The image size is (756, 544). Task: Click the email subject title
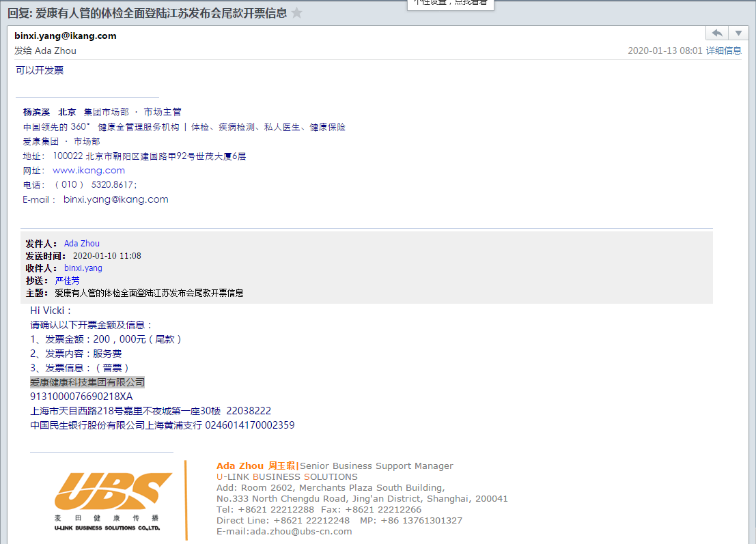pos(148,13)
